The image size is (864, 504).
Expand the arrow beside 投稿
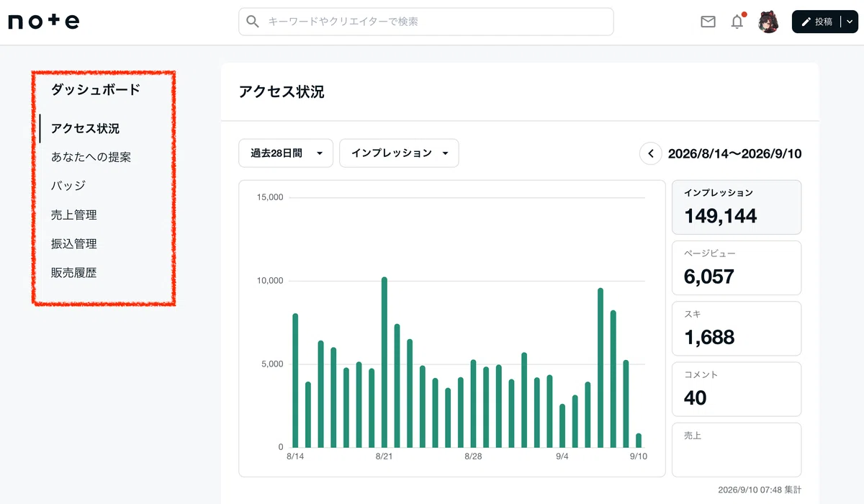(x=850, y=22)
